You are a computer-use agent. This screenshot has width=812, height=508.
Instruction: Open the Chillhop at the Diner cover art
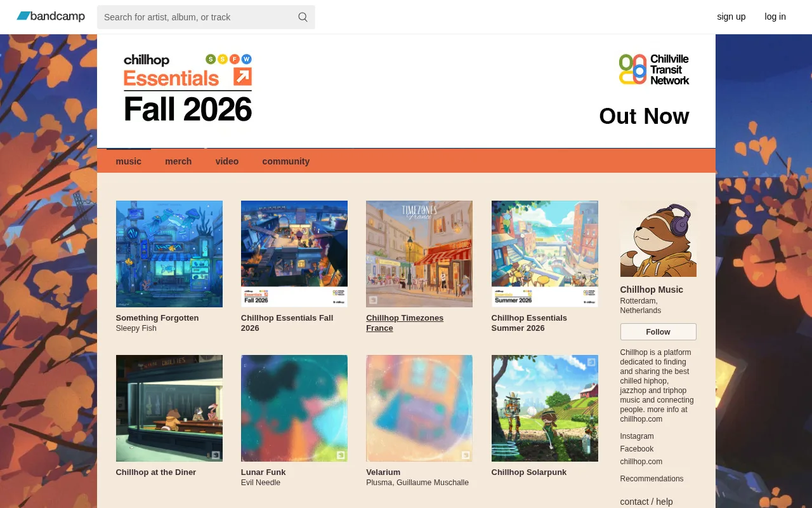169,408
